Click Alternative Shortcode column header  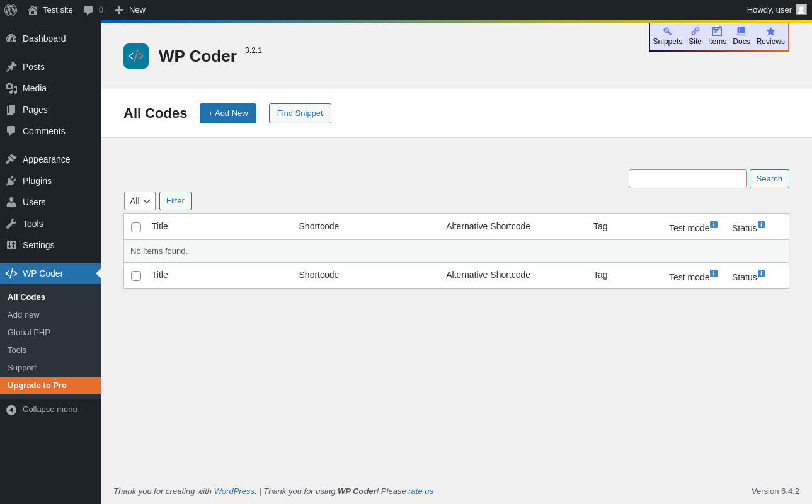488,226
